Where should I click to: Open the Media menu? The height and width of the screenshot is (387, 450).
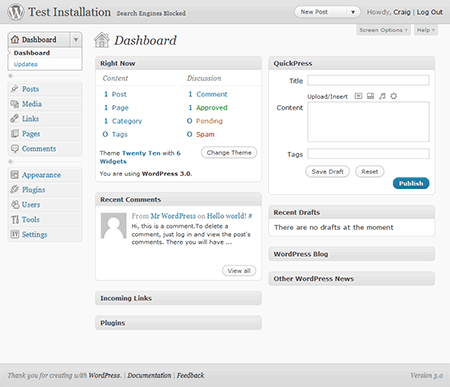pyautogui.click(x=32, y=104)
